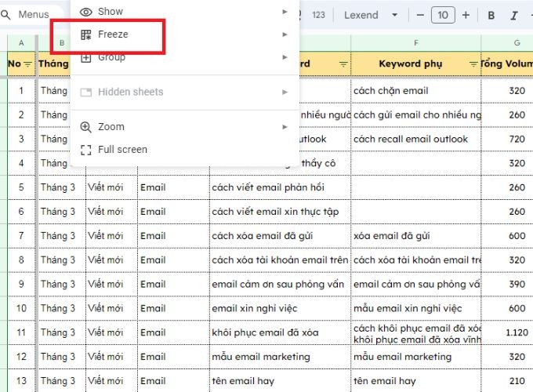533x392 pixels.
Task: Click the 123 number format button
Action: 318,15
